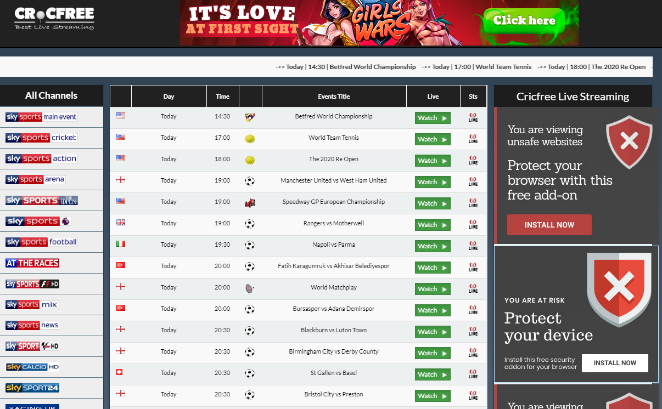Image resolution: width=662 pixels, height=409 pixels.
Task: Watch Bristol City vs Preston stream
Action: 433,396
